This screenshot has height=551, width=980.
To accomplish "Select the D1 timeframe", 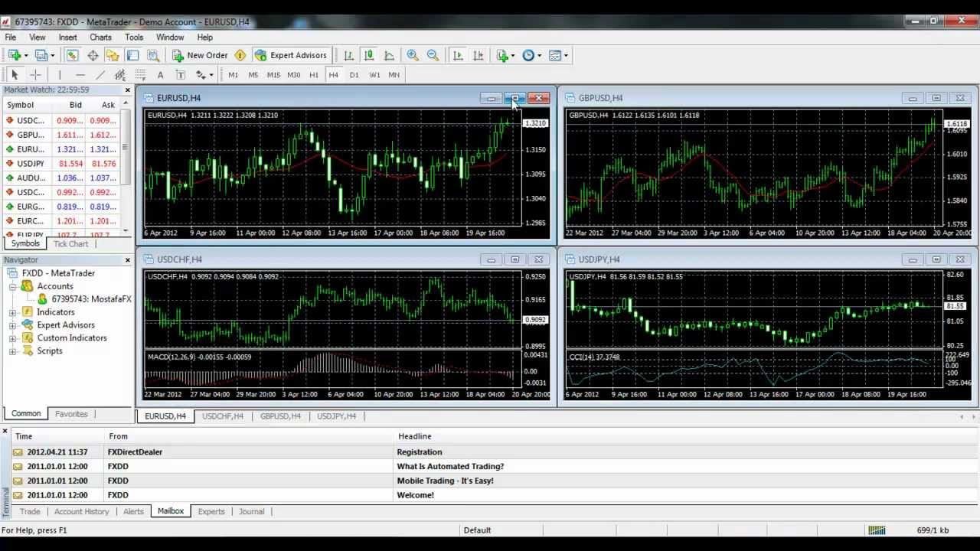I will coord(354,74).
